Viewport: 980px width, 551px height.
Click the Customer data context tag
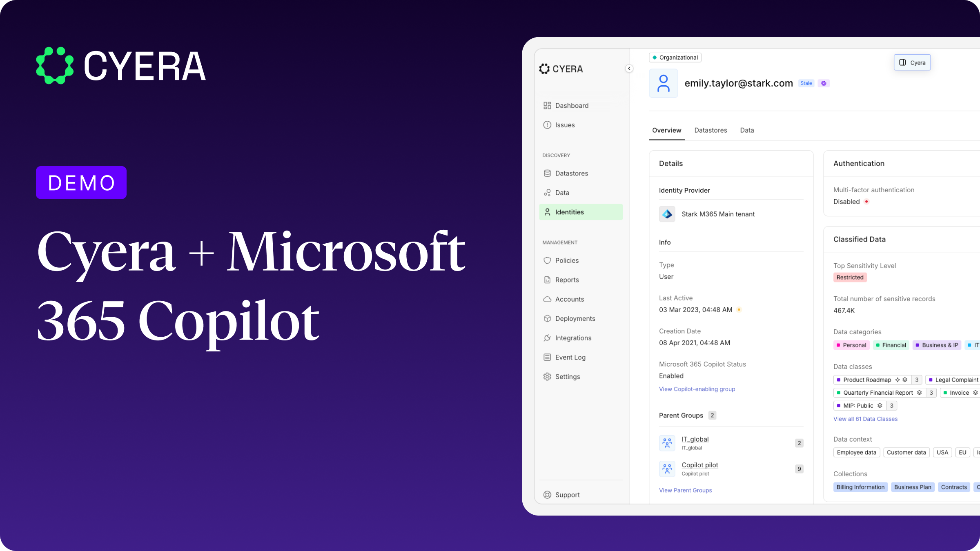point(906,453)
